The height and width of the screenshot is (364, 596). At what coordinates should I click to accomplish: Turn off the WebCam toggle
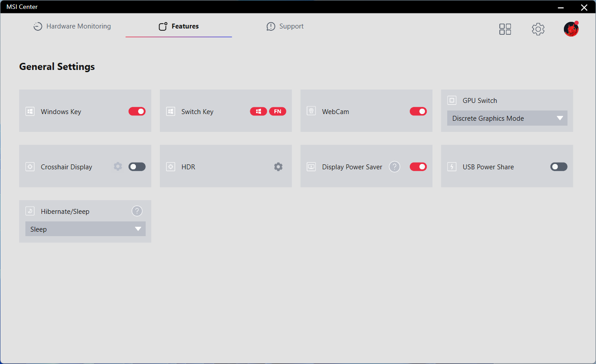[418, 111]
